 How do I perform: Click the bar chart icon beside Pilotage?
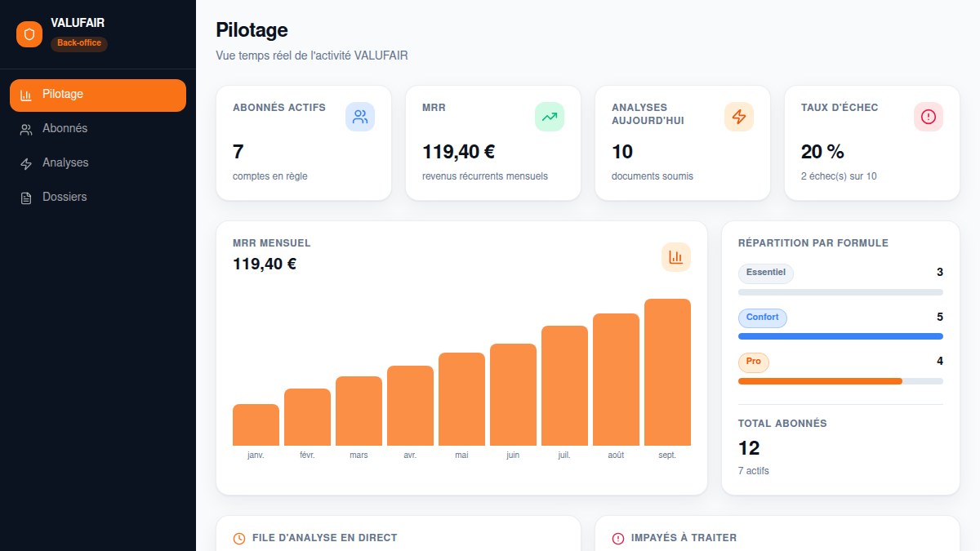[26, 95]
